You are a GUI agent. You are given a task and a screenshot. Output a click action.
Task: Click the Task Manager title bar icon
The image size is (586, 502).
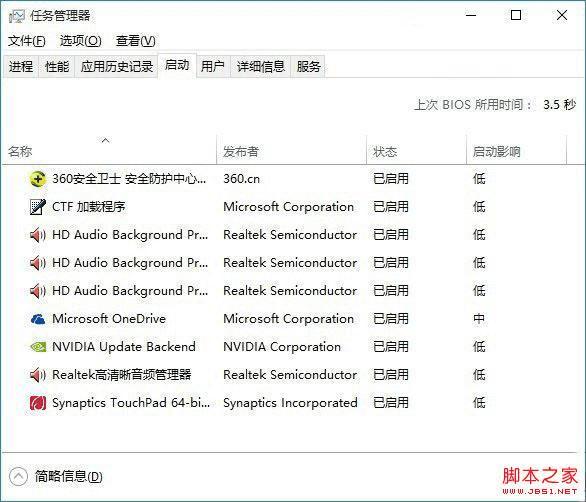16,16
